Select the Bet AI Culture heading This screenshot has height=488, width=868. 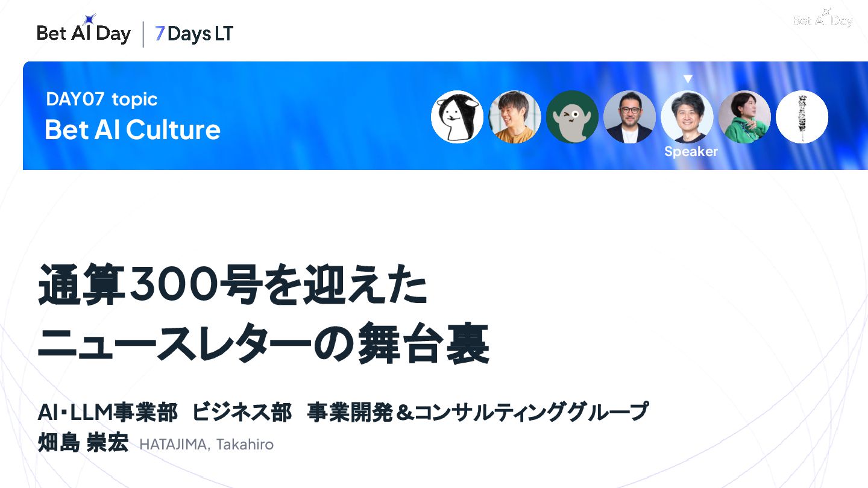point(133,130)
